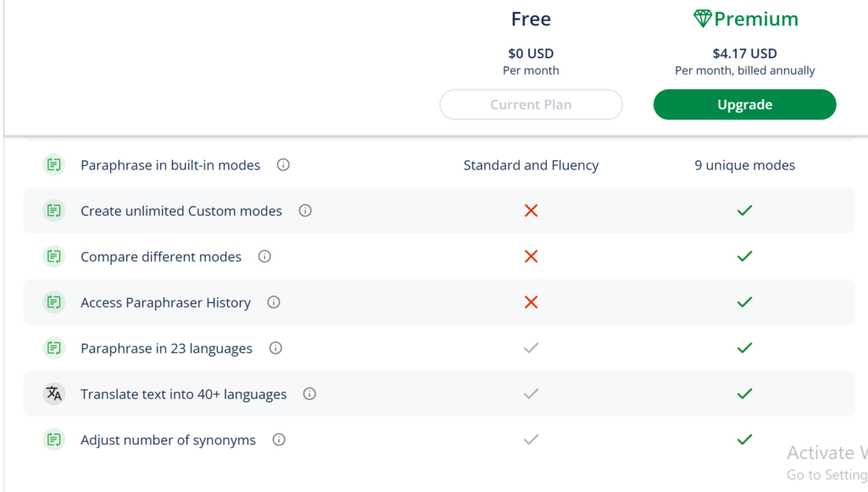Click 'Access Paraphraser History' label

click(165, 303)
